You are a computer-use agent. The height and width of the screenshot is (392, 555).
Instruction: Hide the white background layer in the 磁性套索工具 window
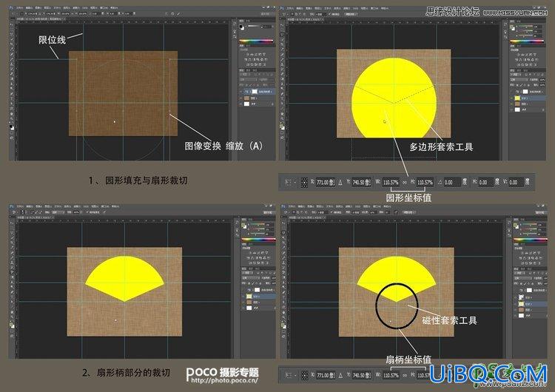pos(515,316)
